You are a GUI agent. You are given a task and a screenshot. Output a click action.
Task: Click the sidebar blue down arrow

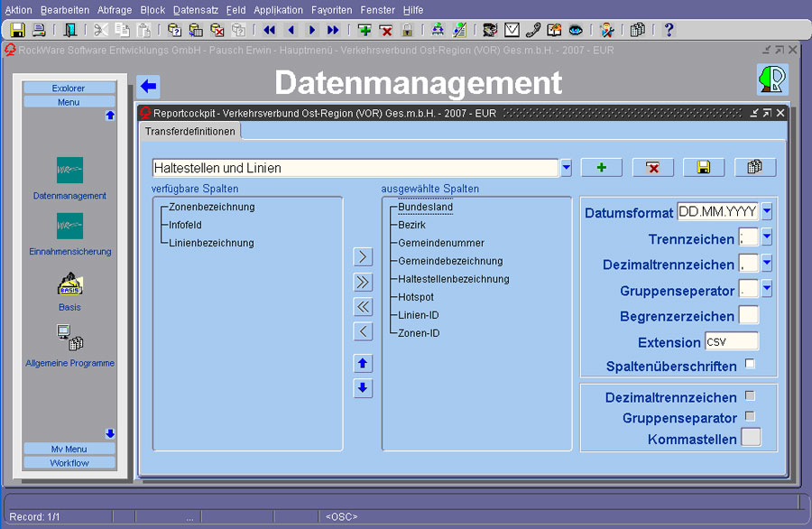coord(110,433)
